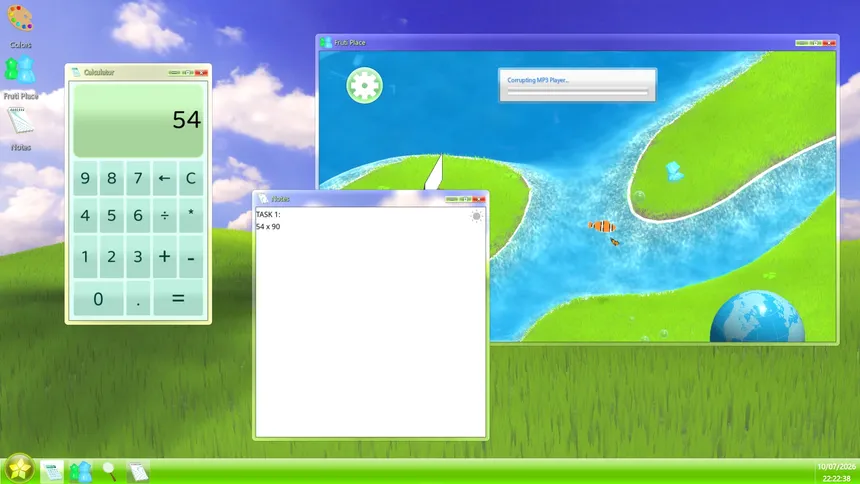Click the calculator divide button
The image size is (860, 484).
[164, 215]
